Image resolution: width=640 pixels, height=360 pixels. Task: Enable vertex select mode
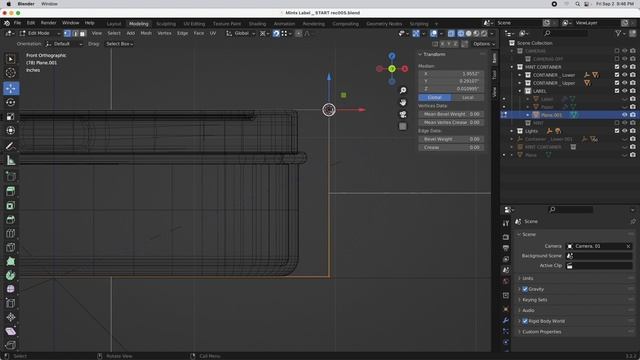67,33
